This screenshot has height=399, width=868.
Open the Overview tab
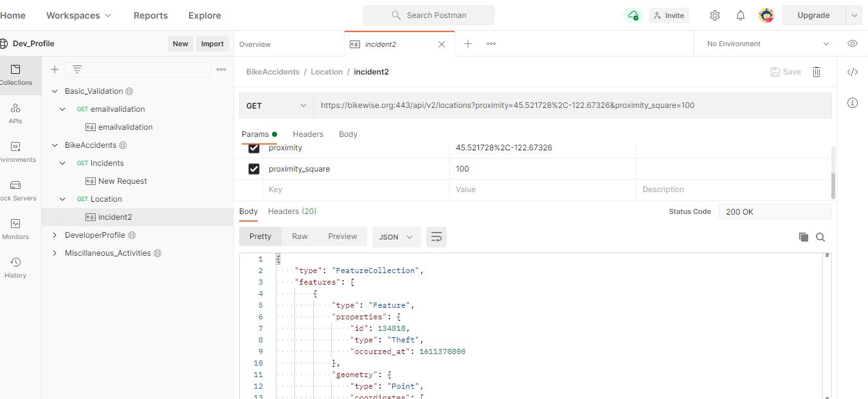coord(255,44)
